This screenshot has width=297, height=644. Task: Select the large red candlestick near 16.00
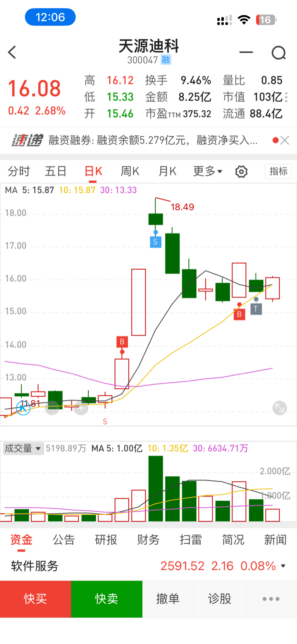coord(138,302)
